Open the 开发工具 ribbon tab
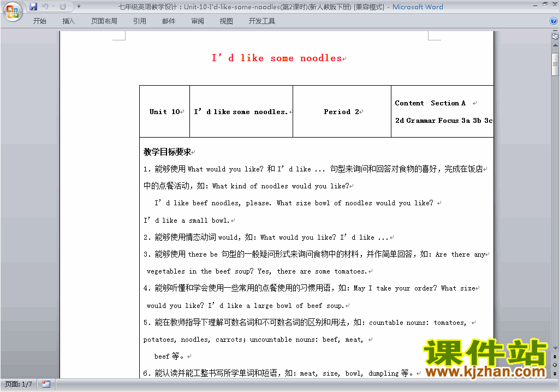This screenshot has width=559, height=392. point(261,21)
